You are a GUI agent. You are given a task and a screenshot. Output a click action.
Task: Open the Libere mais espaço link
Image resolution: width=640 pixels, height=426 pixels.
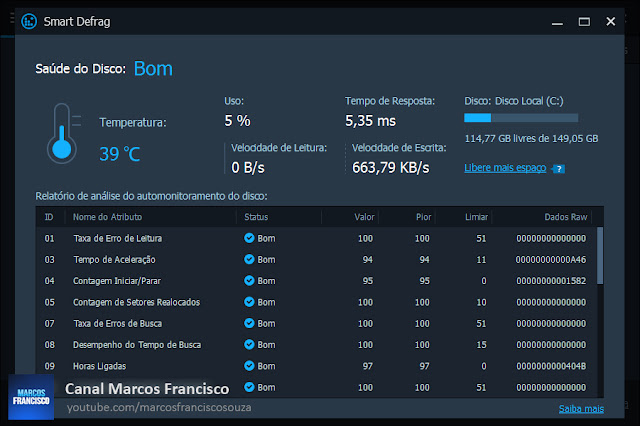[x=505, y=168]
